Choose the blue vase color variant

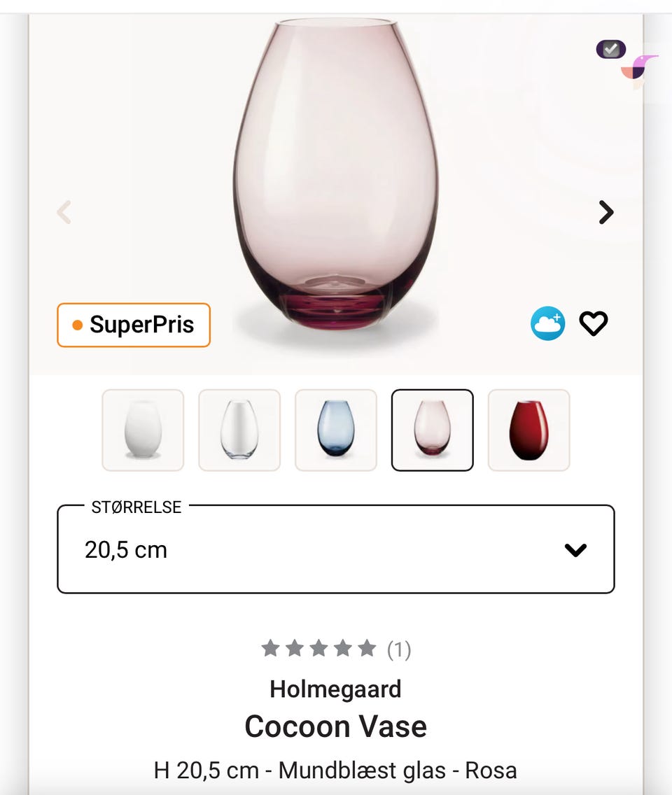coord(336,430)
